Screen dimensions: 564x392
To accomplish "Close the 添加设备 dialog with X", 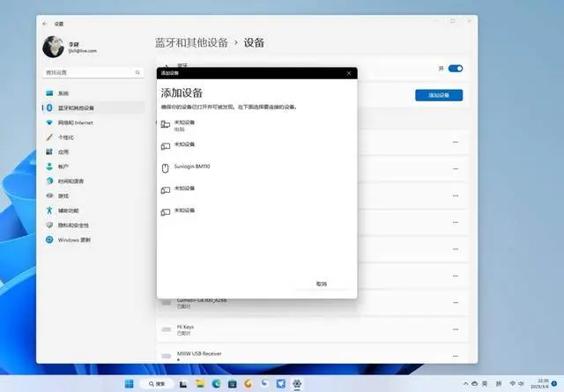I will [349, 73].
